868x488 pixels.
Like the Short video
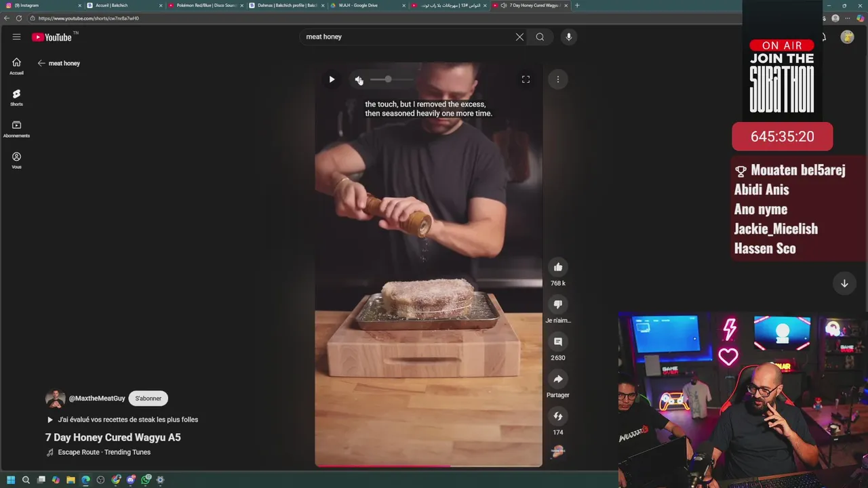point(558,267)
